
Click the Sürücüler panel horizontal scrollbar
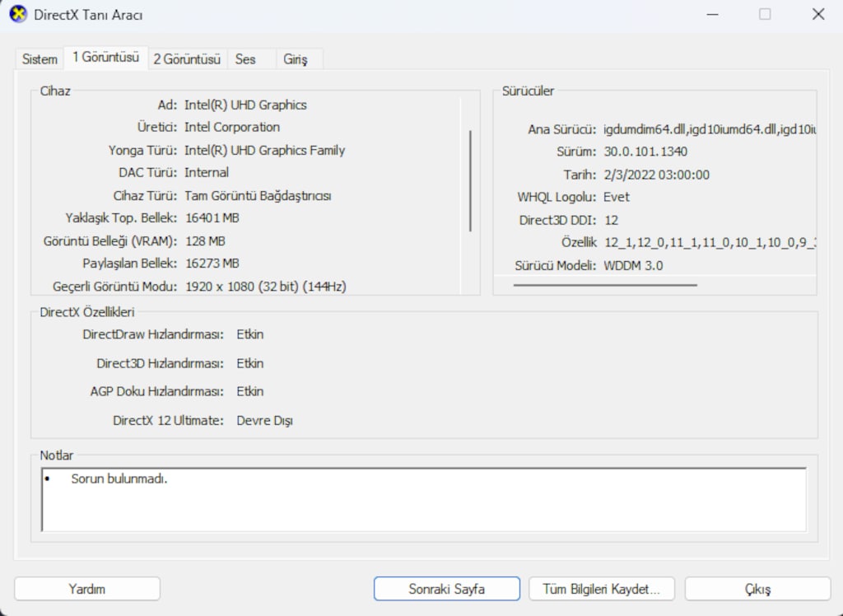[605, 285]
